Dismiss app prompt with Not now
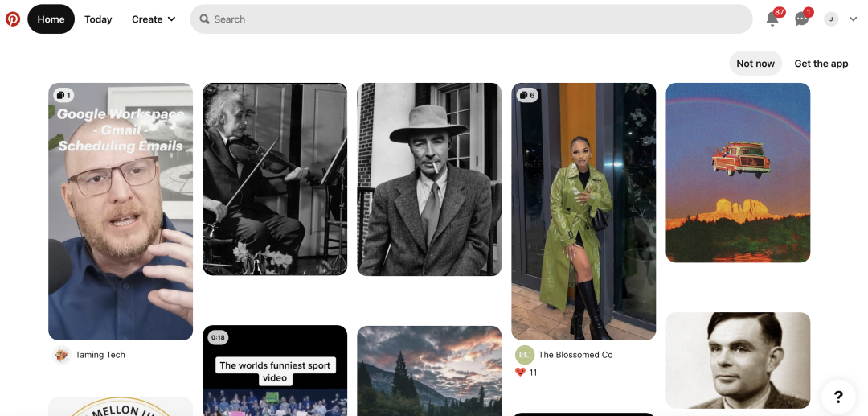868x416 pixels. click(x=755, y=63)
